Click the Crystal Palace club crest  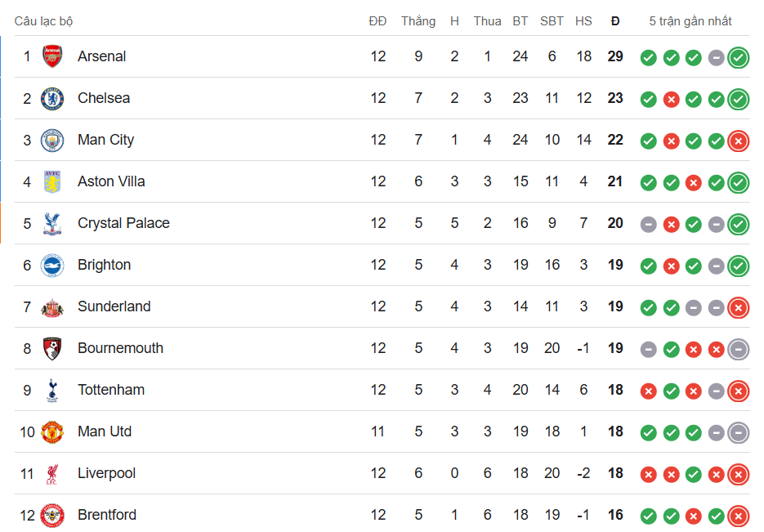pos(52,223)
